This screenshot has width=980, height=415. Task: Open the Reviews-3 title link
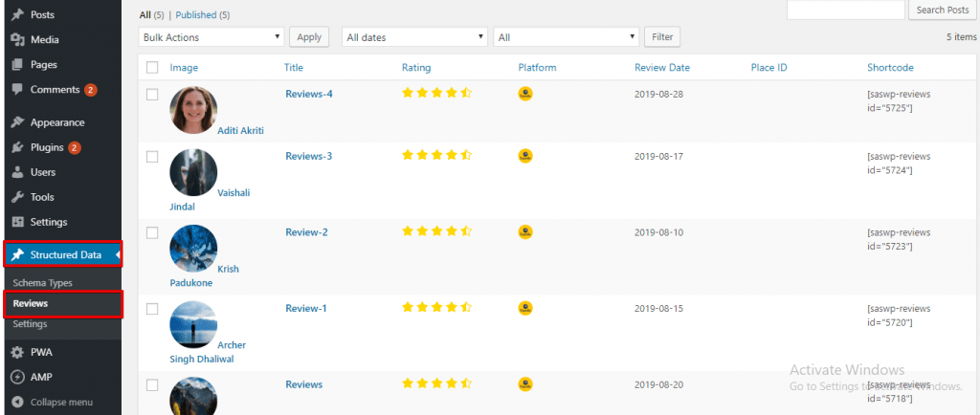pyautogui.click(x=309, y=156)
